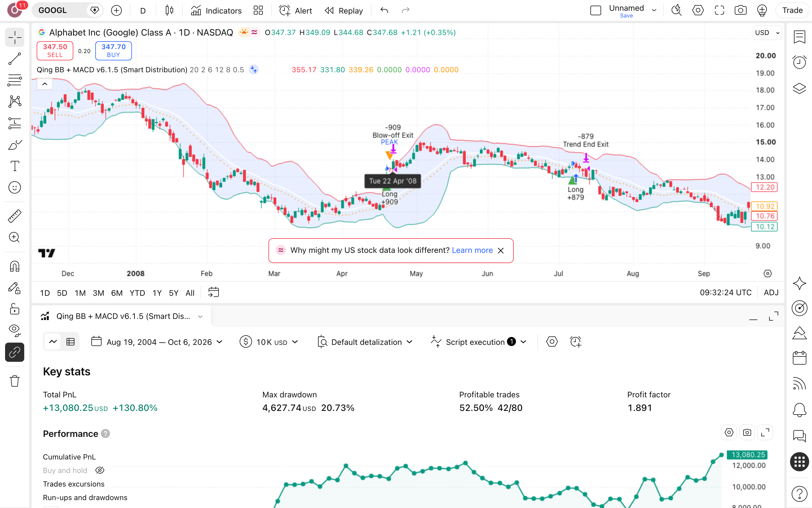Open the emoji sticker tool
This screenshot has width=812, height=508.
[14, 187]
